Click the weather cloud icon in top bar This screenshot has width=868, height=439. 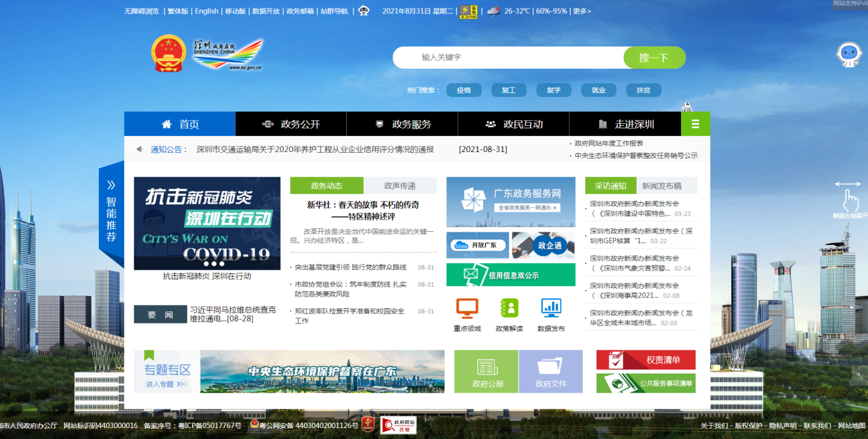coord(493,11)
